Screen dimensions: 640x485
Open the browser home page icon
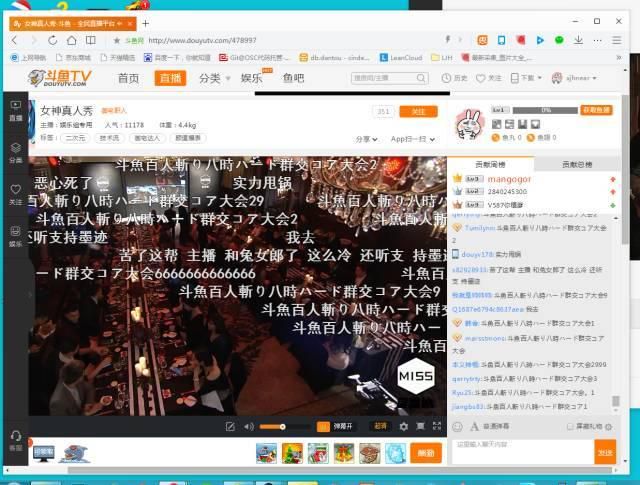tap(71, 40)
